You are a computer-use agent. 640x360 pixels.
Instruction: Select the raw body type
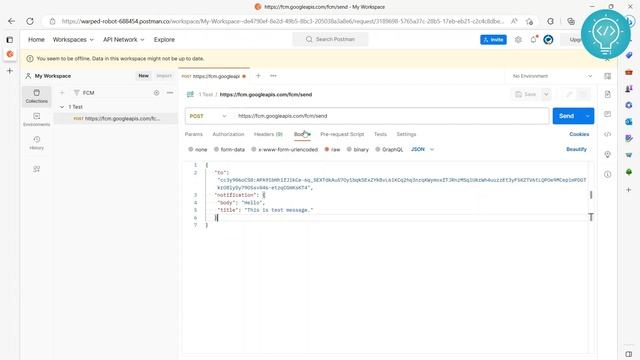coord(332,149)
